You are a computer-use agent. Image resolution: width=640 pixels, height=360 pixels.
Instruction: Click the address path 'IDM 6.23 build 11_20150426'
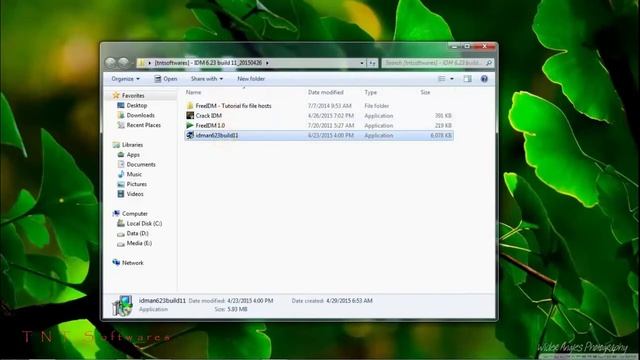[x=228, y=63]
